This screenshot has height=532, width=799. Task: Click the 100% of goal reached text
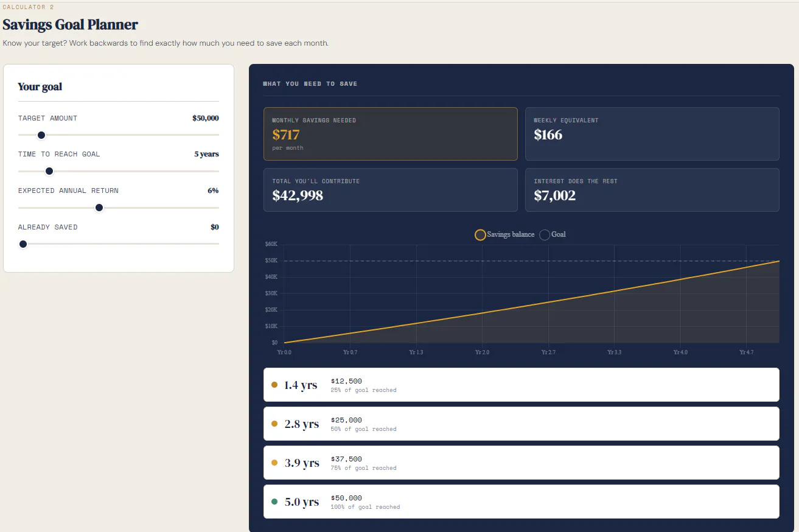pos(365,507)
